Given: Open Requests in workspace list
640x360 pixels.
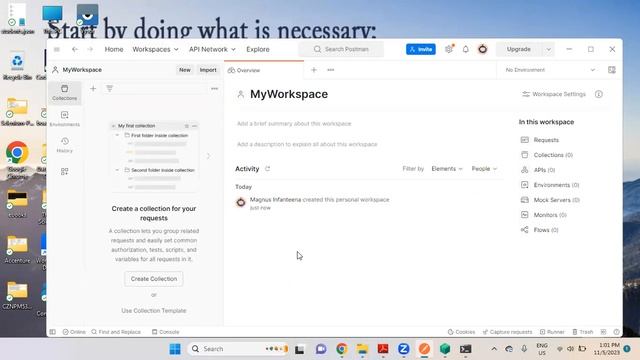Looking at the screenshot, I should (540, 140).
